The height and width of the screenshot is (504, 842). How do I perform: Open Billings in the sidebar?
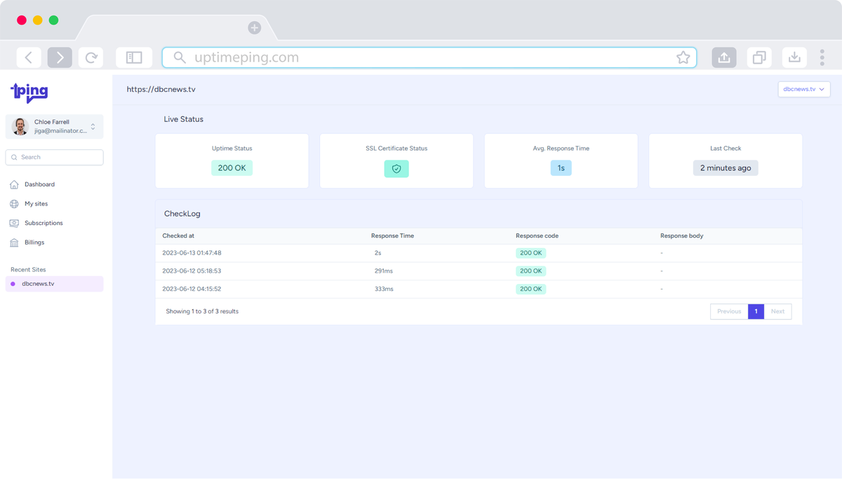34,243
